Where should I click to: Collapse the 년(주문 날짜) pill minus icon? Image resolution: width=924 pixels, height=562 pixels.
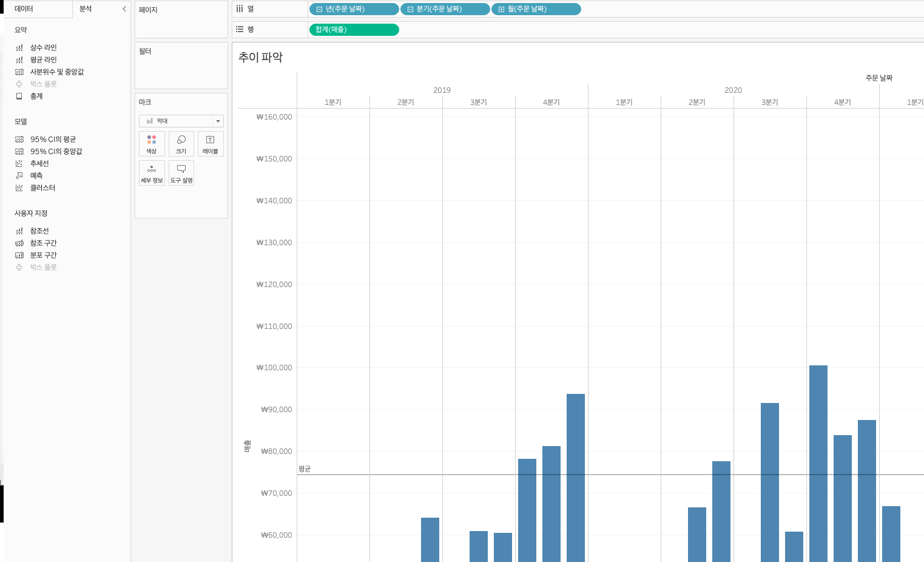[319, 9]
